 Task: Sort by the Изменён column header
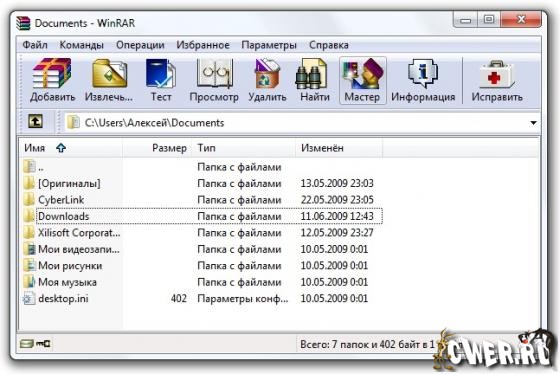pyautogui.click(x=339, y=148)
